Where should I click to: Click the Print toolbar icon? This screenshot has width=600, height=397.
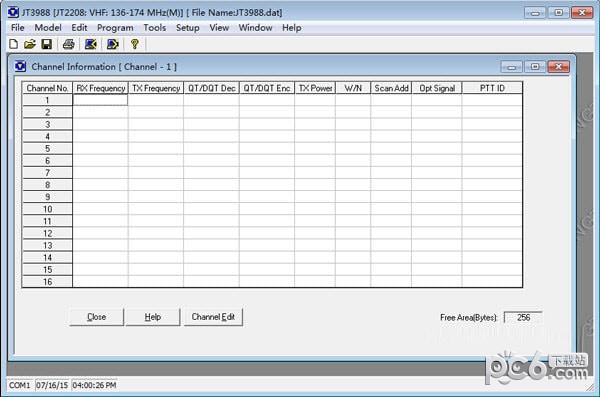[x=69, y=44]
